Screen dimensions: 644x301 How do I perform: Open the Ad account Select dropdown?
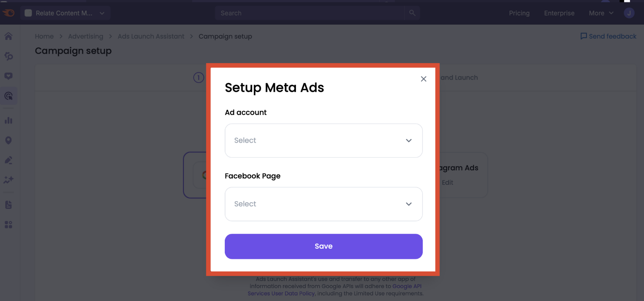point(324,140)
